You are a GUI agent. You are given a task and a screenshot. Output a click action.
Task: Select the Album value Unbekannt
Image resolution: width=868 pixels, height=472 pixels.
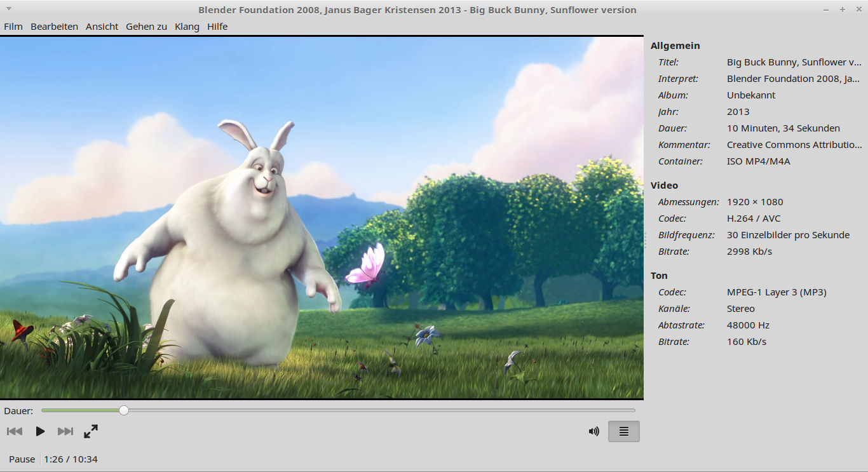click(x=751, y=95)
